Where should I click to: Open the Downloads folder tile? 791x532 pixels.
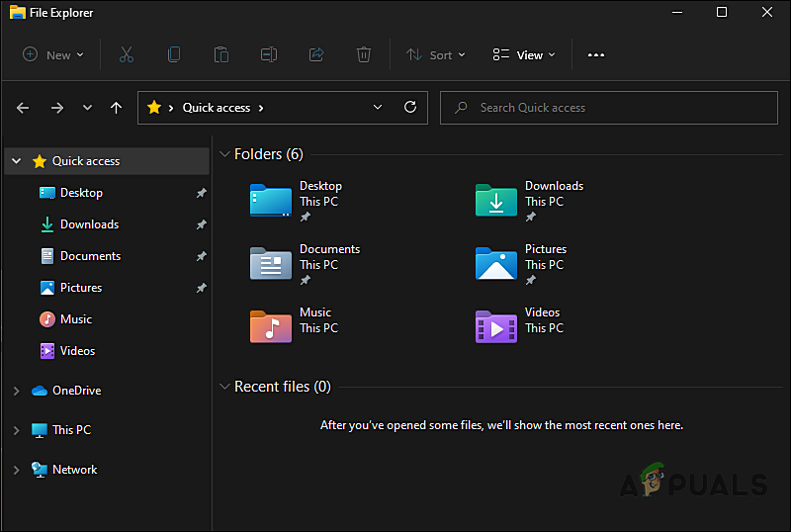tap(530, 202)
